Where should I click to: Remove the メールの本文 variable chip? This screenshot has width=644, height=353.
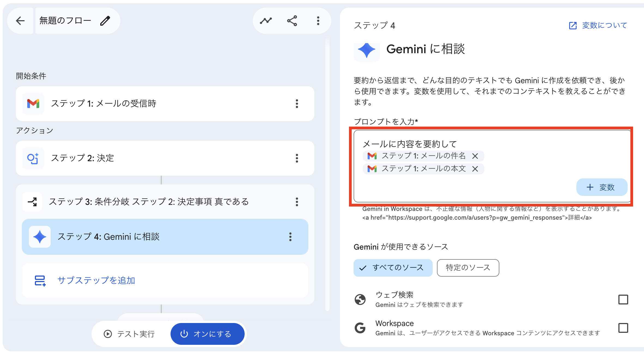click(475, 169)
